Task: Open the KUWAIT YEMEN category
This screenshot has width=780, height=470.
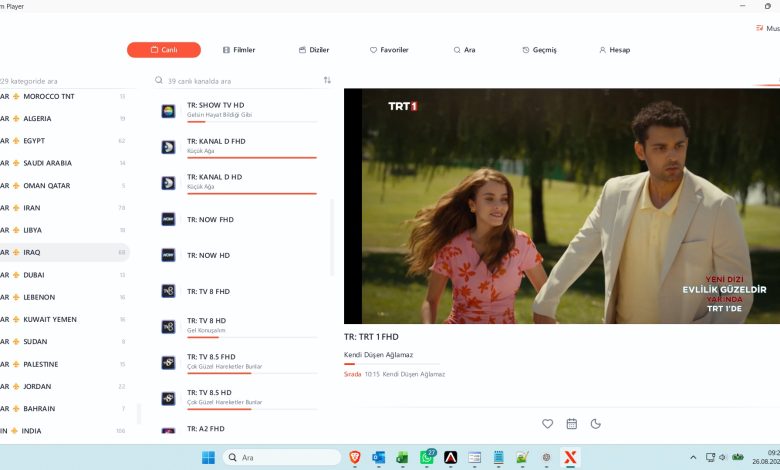Action: (x=64, y=319)
